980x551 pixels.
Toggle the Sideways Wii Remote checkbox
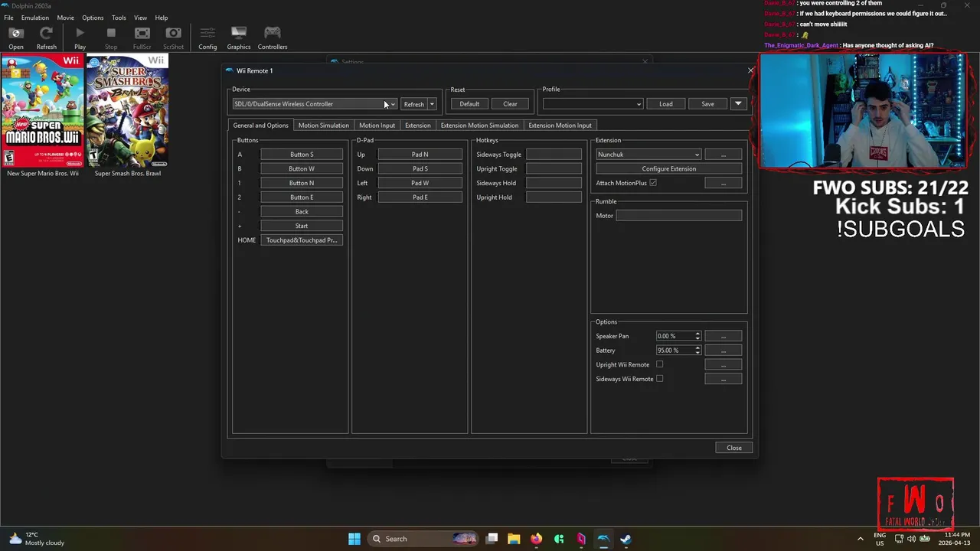[x=659, y=379]
